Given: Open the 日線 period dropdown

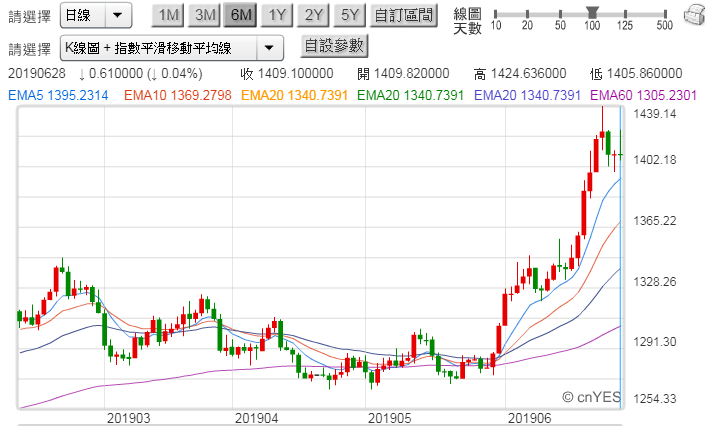Looking at the screenshot, I should [96, 16].
